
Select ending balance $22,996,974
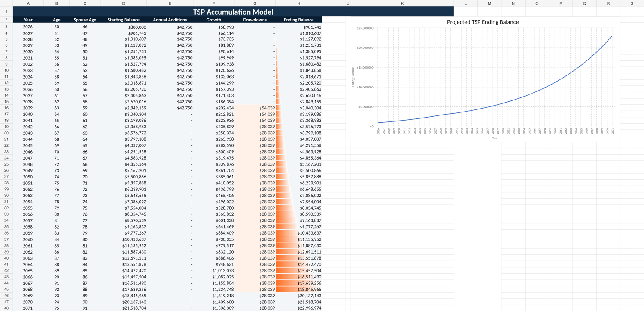click(x=299, y=308)
